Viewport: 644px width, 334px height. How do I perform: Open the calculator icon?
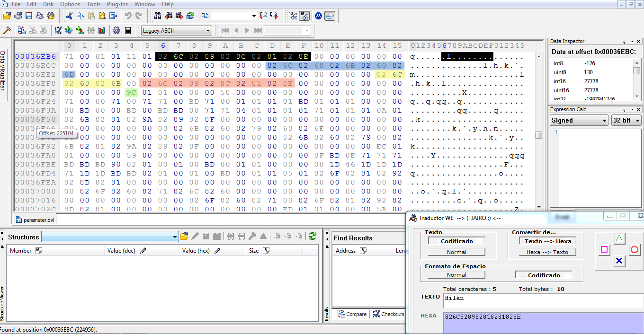[127, 30]
